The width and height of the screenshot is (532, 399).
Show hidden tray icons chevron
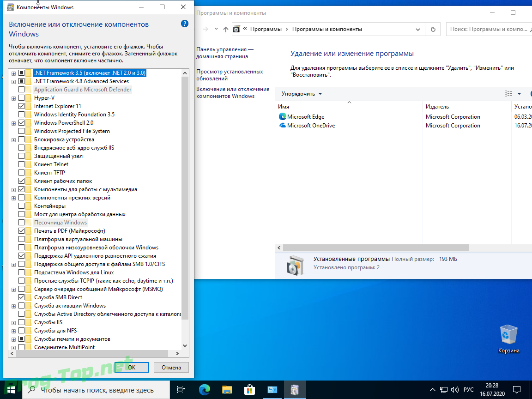(x=433, y=389)
